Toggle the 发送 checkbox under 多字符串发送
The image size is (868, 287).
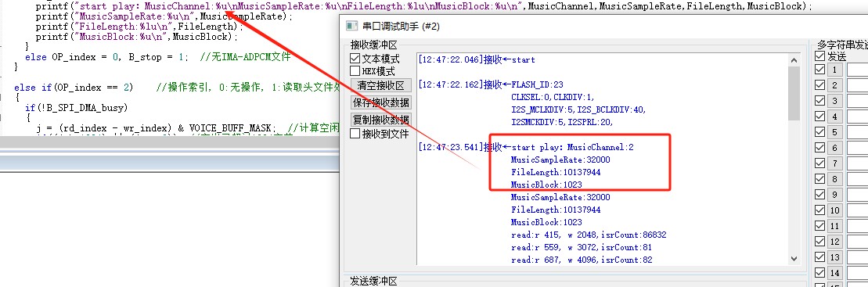[x=819, y=56]
